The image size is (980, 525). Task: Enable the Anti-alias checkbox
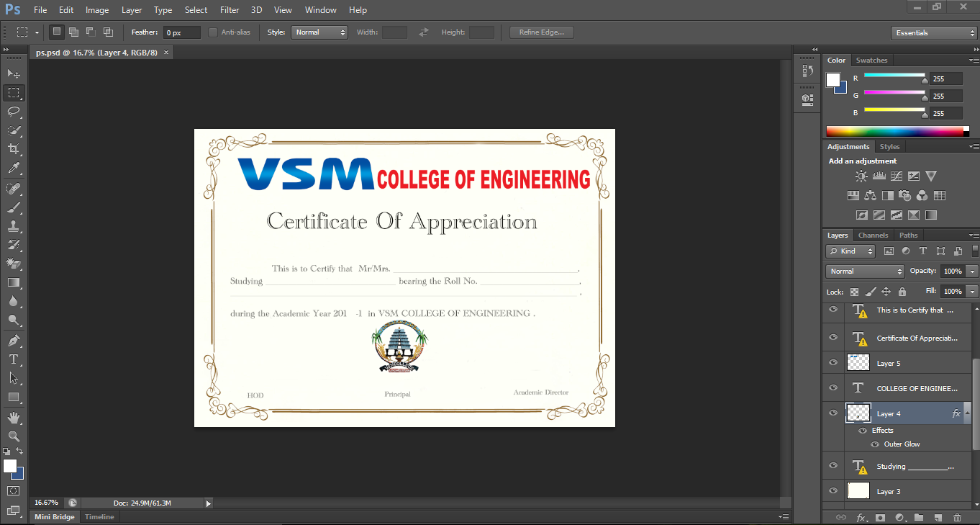coord(213,32)
